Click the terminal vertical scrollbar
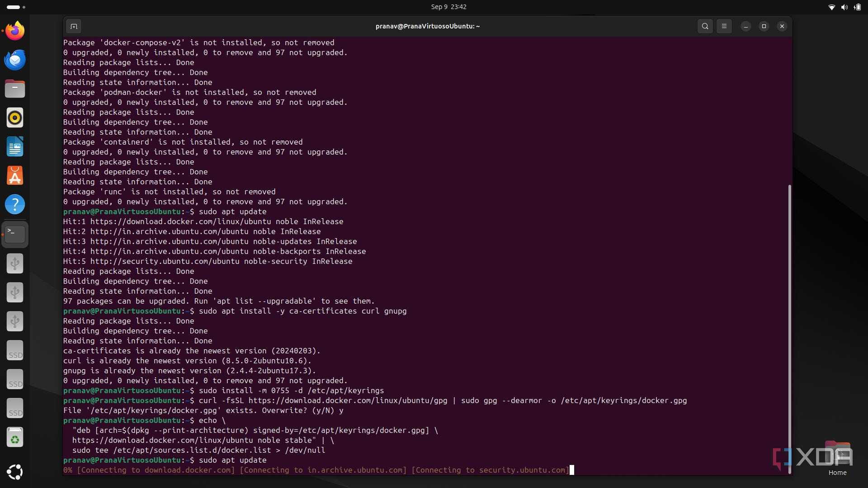The height and width of the screenshot is (488, 868). click(x=789, y=329)
